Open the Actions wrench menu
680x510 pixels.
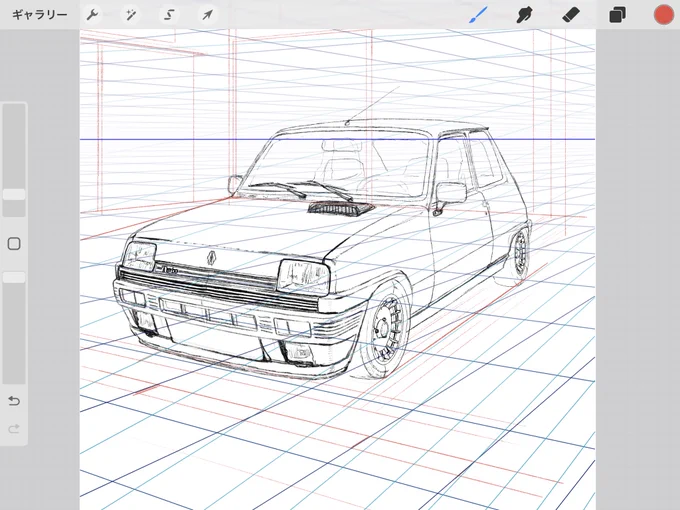click(x=92, y=15)
